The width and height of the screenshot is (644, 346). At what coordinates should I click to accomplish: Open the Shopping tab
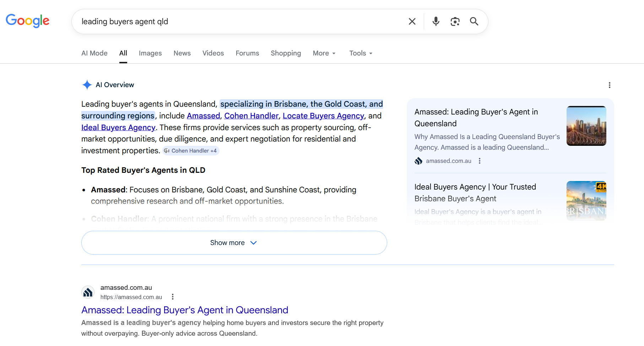point(286,53)
